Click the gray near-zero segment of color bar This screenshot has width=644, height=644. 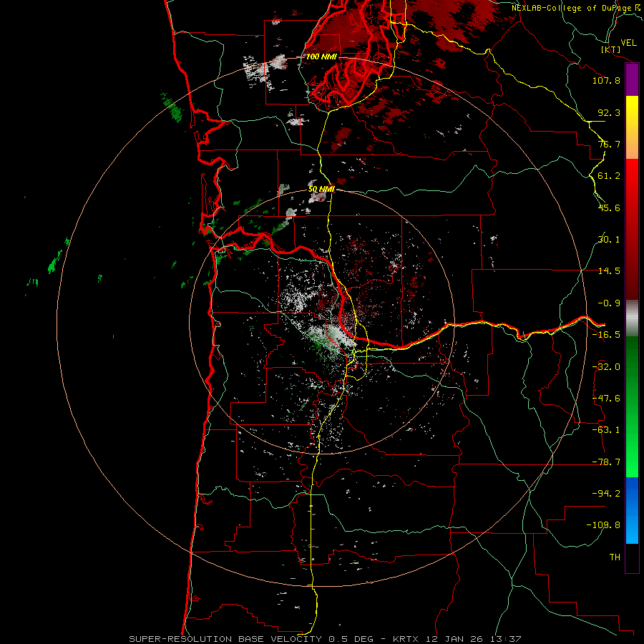coord(632,318)
